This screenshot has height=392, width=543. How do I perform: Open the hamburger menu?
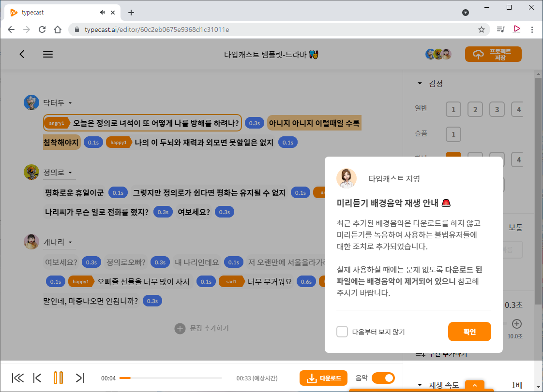click(x=48, y=54)
